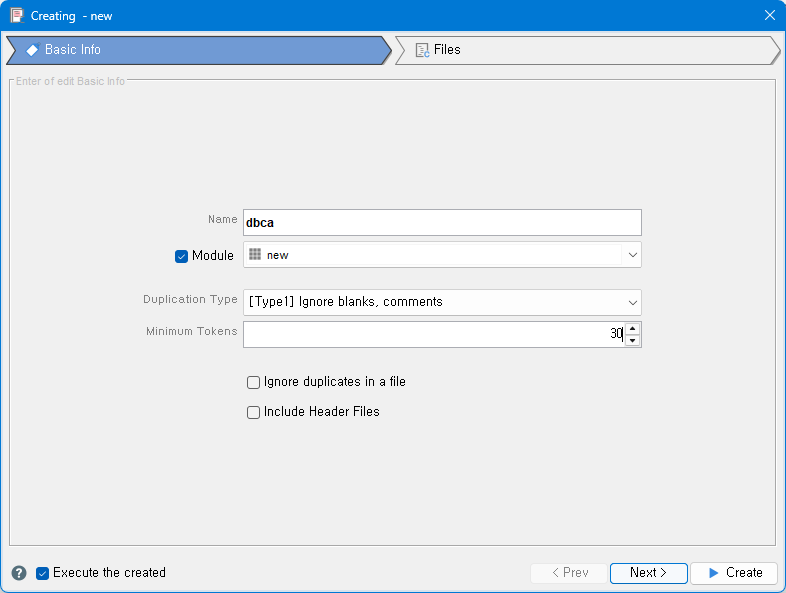Increase Minimum Tokens with up arrow
The height and width of the screenshot is (593, 786).
point(632,328)
